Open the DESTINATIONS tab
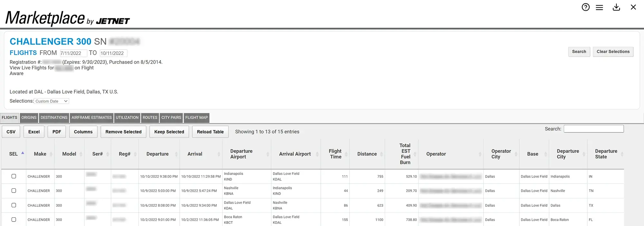Image resolution: width=644 pixels, height=226 pixels. (x=54, y=118)
